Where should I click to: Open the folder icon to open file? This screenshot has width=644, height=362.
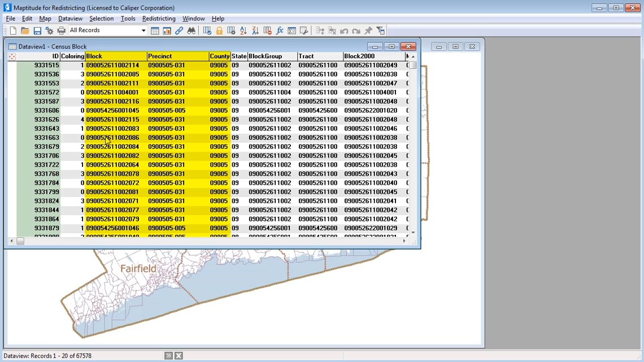[x=25, y=30]
